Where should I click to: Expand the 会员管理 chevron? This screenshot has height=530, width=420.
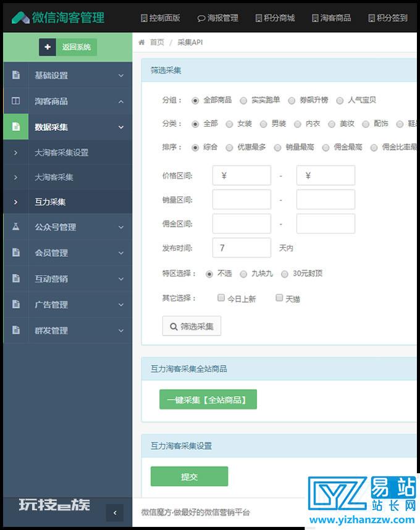121,253
